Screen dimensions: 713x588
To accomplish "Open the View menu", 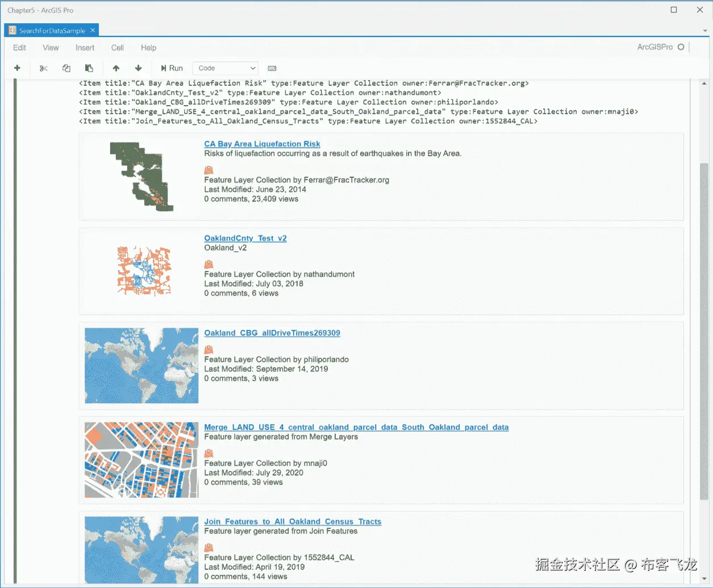I will [x=51, y=48].
